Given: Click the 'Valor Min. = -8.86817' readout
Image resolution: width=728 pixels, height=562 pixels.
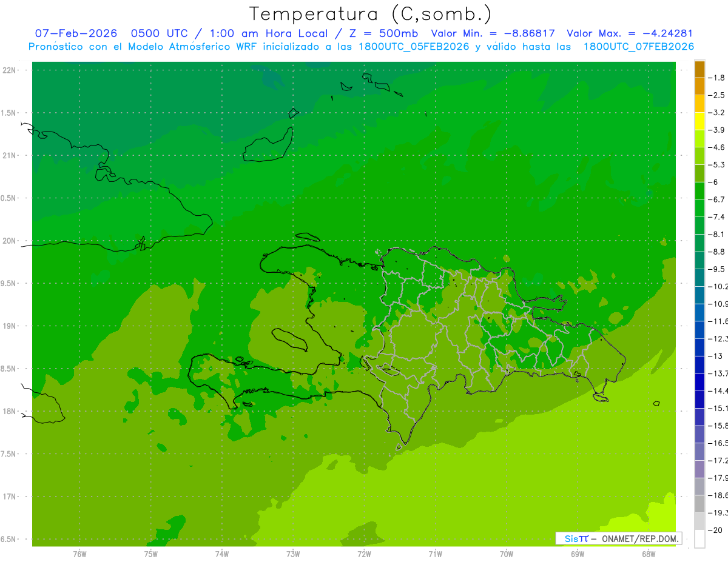Looking at the screenshot, I should [x=493, y=33].
